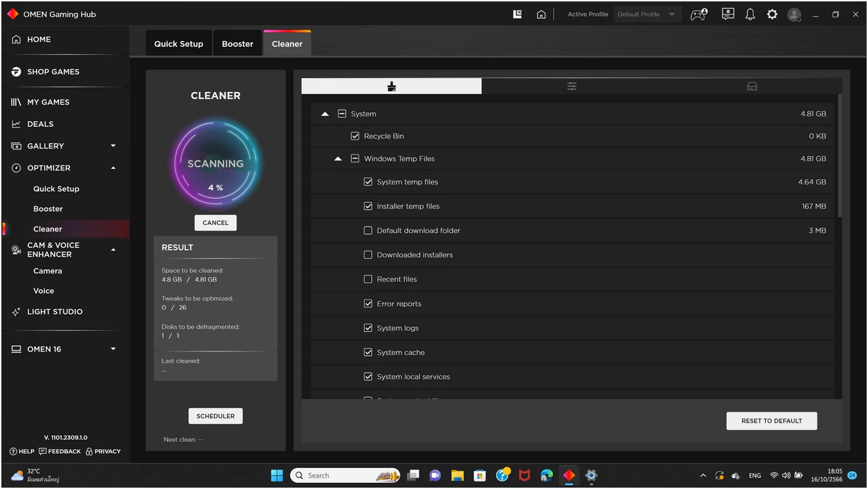Uncheck System logs
The height and width of the screenshot is (489, 868).
click(368, 328)
